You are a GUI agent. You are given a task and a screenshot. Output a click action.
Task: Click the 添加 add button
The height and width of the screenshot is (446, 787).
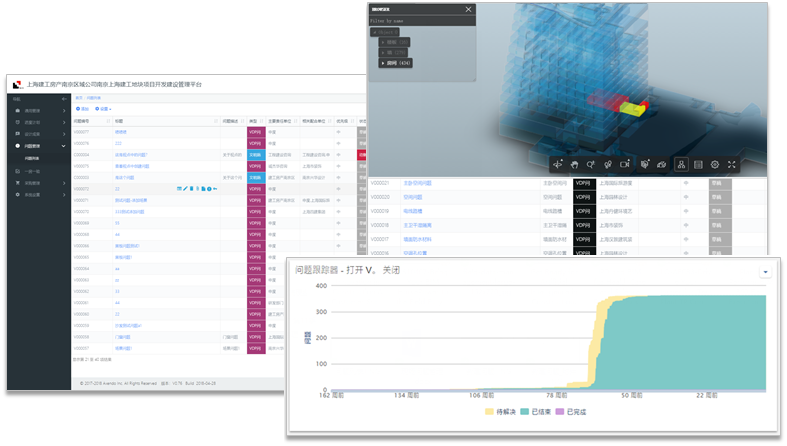82,109
